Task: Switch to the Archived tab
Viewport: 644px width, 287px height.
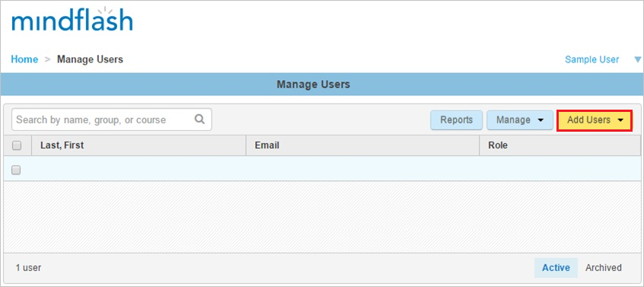Action: [604, 268]
